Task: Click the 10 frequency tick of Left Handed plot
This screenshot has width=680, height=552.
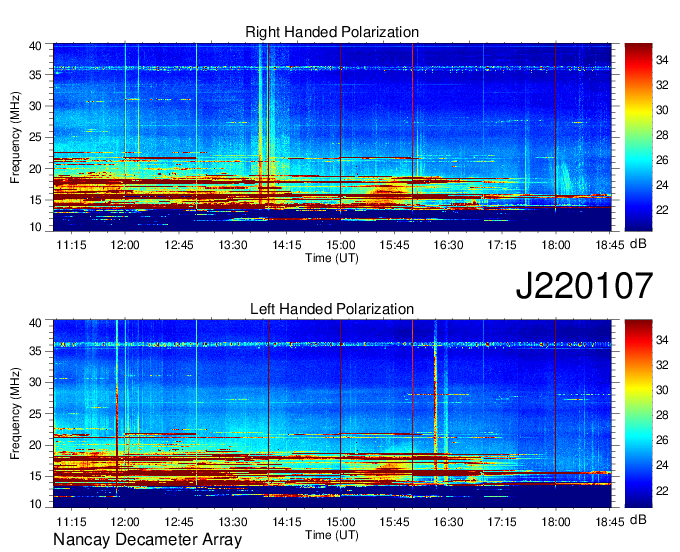Action: click(35, 504)
